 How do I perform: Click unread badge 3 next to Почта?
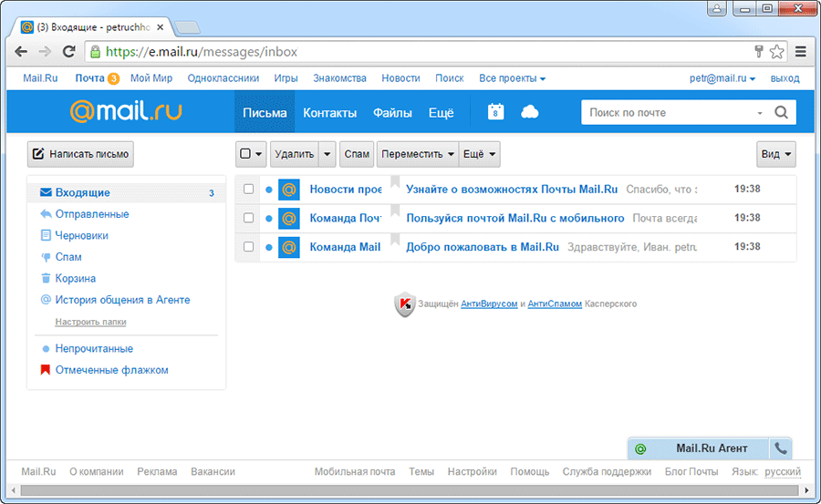click(x=113, y=78)
